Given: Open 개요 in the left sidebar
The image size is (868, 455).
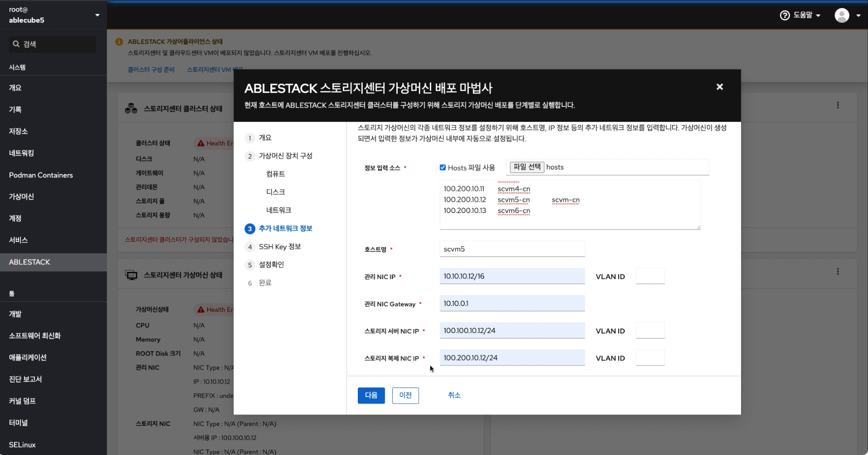Looking at the screenshot, I should (x=53, y=87).
